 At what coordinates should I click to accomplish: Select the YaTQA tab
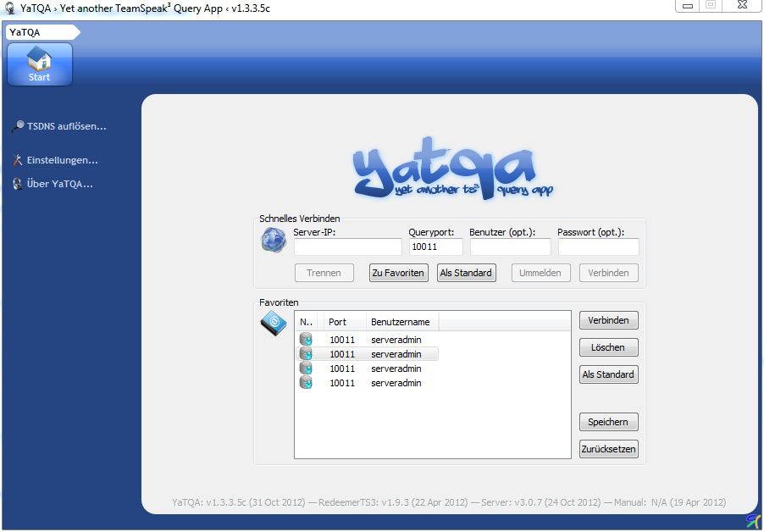tap(42, 33)
